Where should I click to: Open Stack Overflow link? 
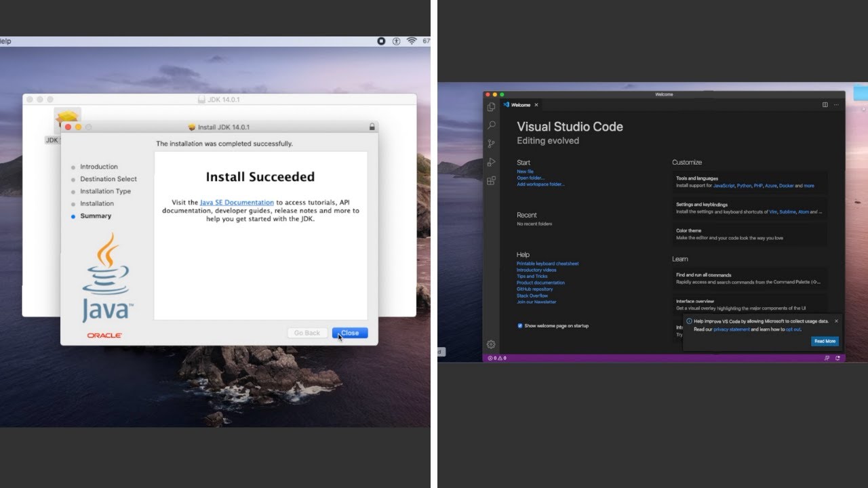pos(532,296)
